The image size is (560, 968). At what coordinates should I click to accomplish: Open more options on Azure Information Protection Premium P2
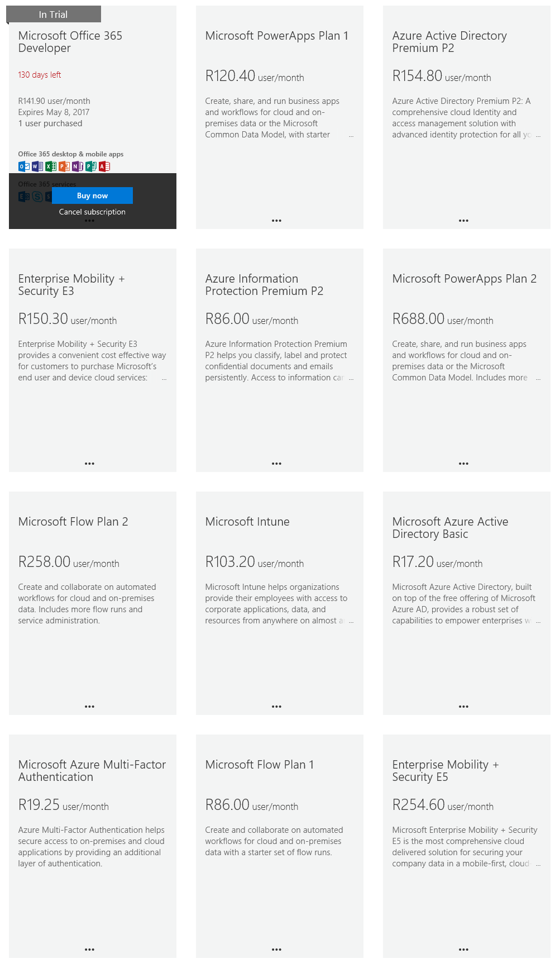click(x=276, y=463)
